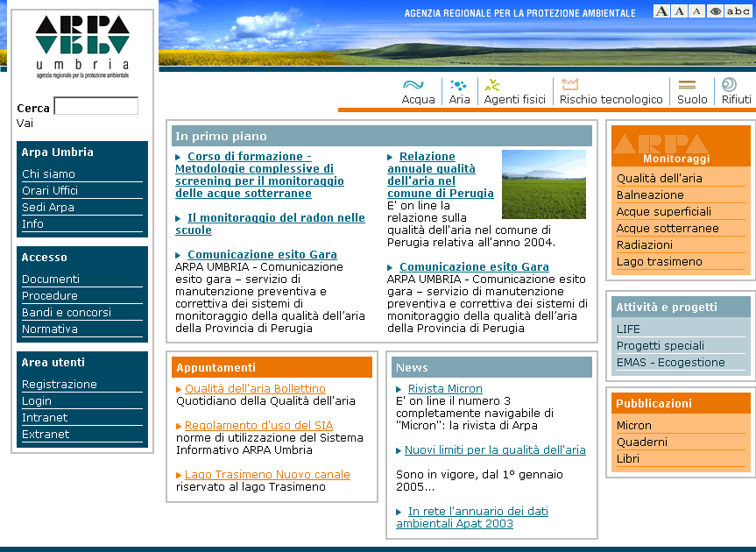
Task: Open the Rifiuti spiral icon
Action: tap(729, 84)
